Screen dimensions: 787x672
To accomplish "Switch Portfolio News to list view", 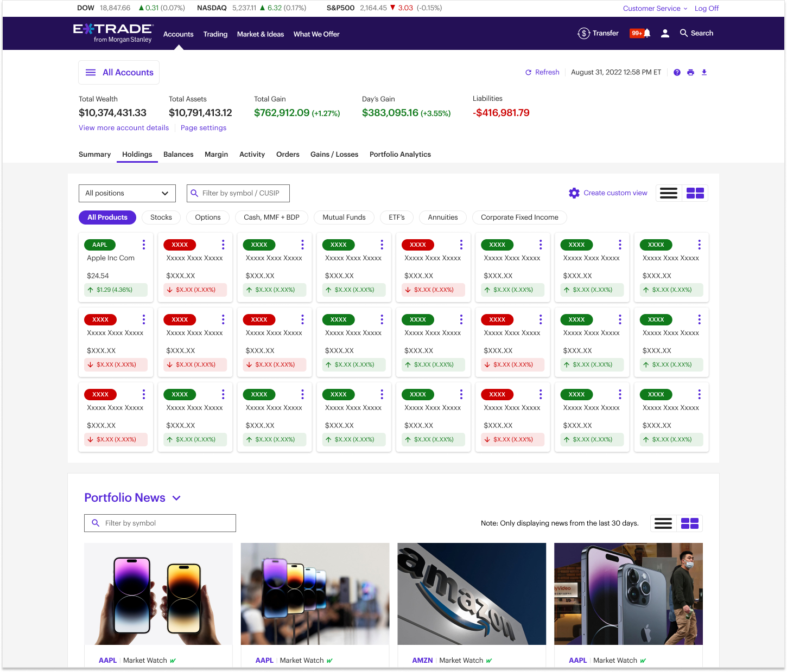I will tap(663, 523).
